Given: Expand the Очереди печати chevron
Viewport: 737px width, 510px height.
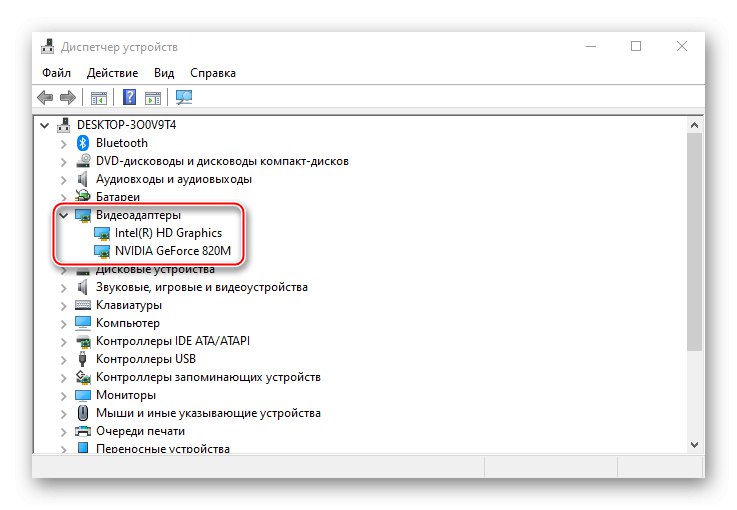Looking at the screenshot, I should coord(63,432).
